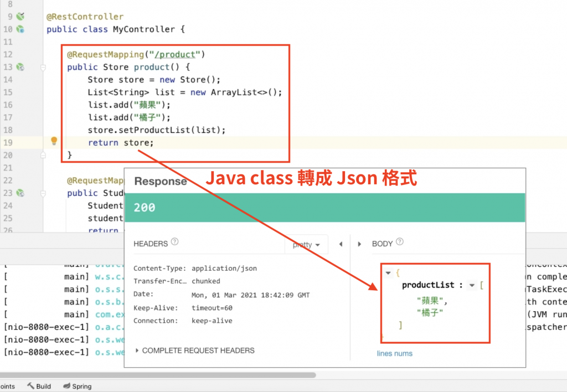Click the BODY section label
The height and width of the screenshot is (392, 567).
click(x=382, y=244)
